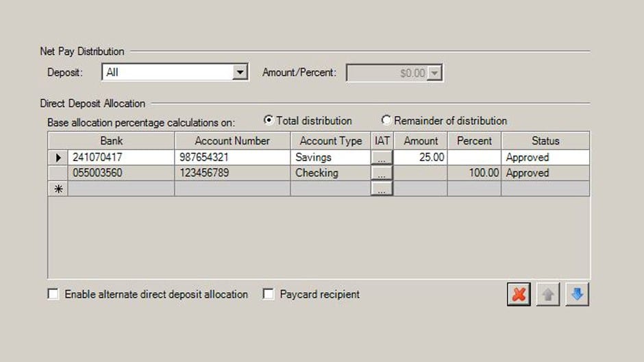Click the IAT column header

click(382, 141)
